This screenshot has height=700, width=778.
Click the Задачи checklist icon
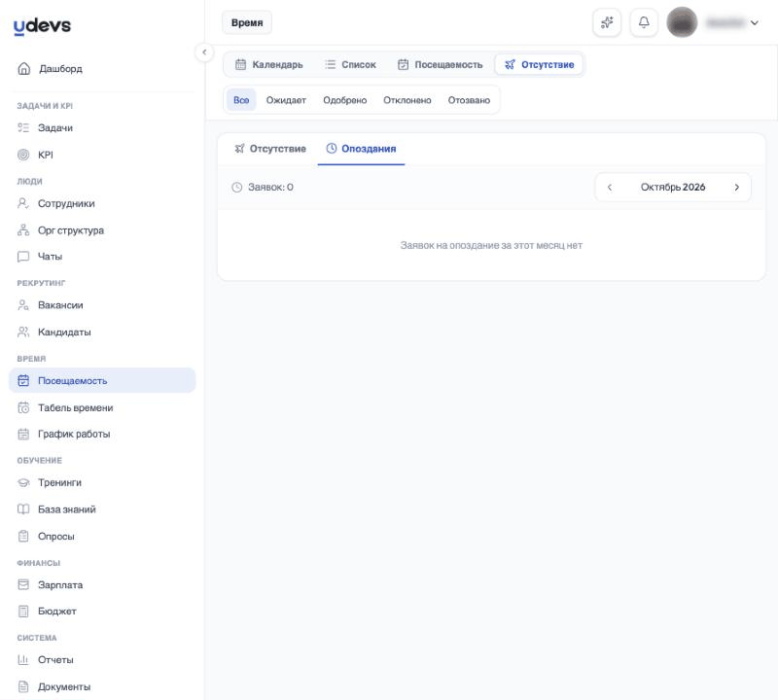[x=23, y=127]
